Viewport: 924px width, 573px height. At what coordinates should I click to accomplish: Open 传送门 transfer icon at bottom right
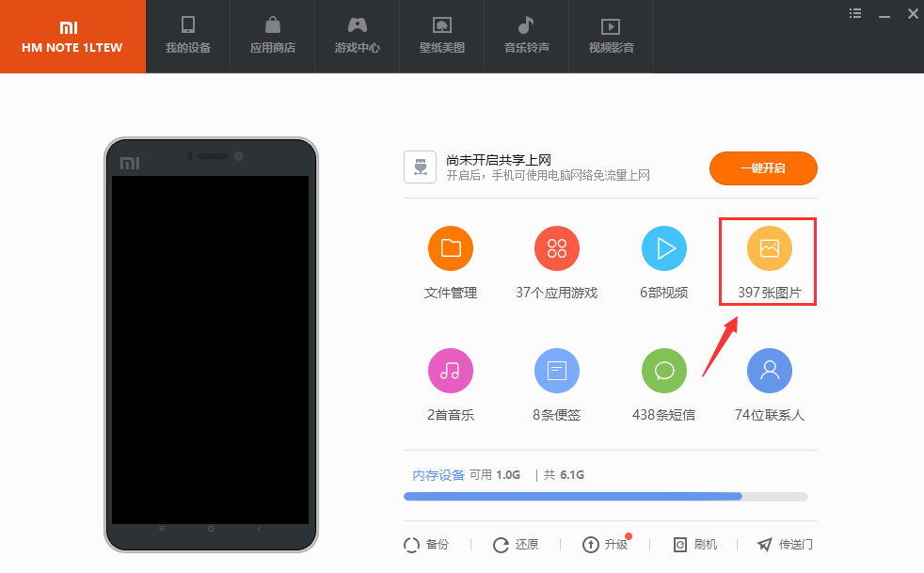(x=784, y=544)
